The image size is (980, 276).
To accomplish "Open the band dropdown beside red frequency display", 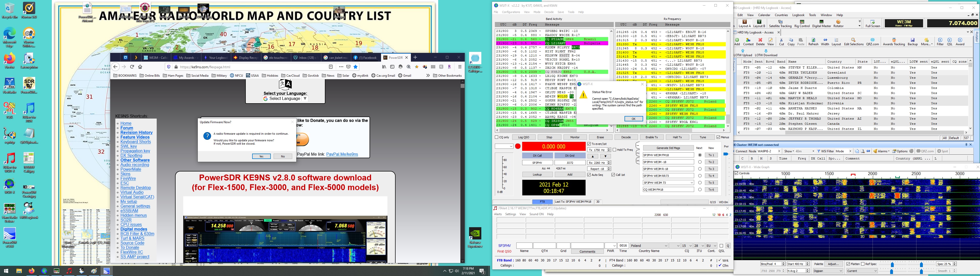I will pos(504,146).
